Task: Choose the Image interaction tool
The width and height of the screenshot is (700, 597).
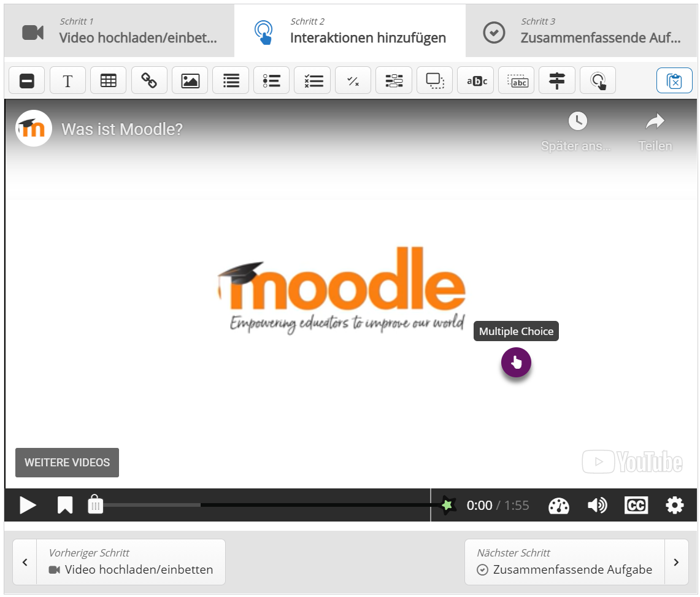Action: 190,80
